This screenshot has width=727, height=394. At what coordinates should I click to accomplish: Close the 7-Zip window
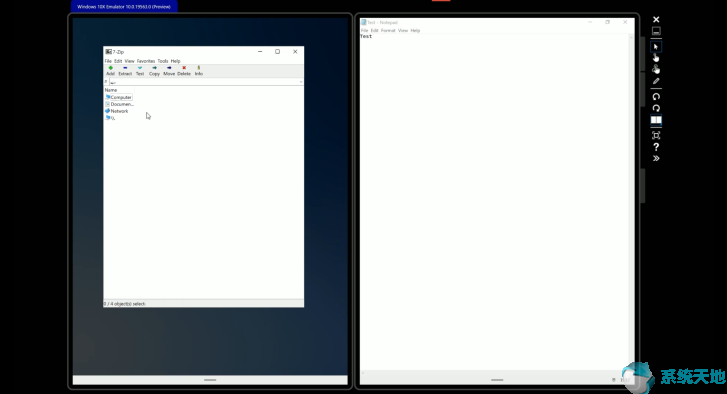point(295,51)
